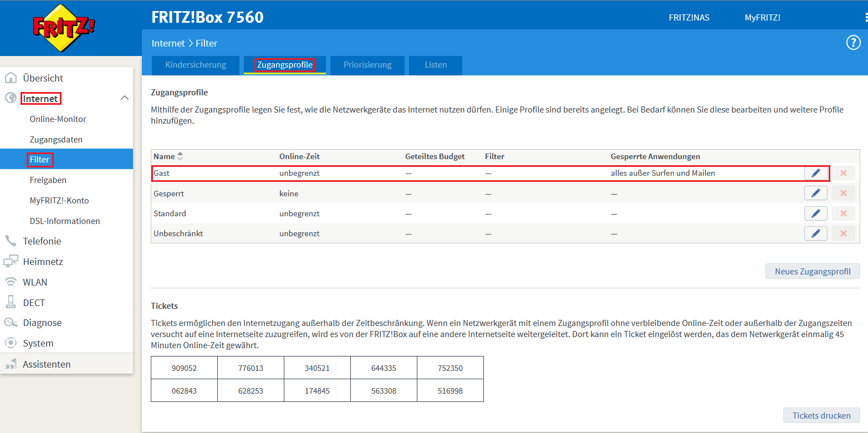The image size is (868, 433).
Task: Click ticket code 516998
Action: 450,391
